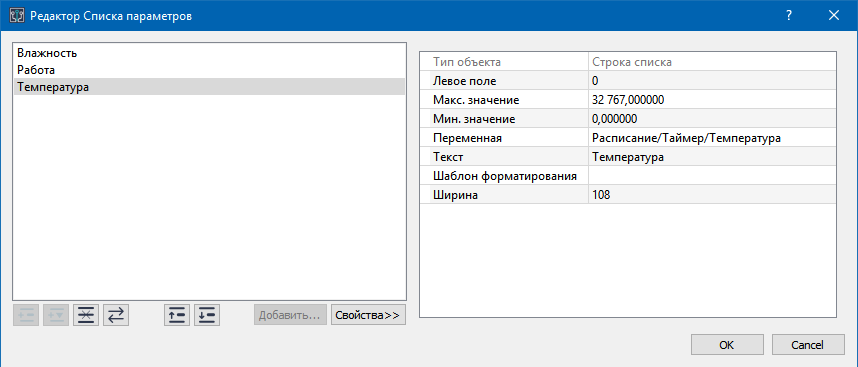Click the empty Шаблон форматирования value cell
The image size is (858, 367).
coord(712,176)
